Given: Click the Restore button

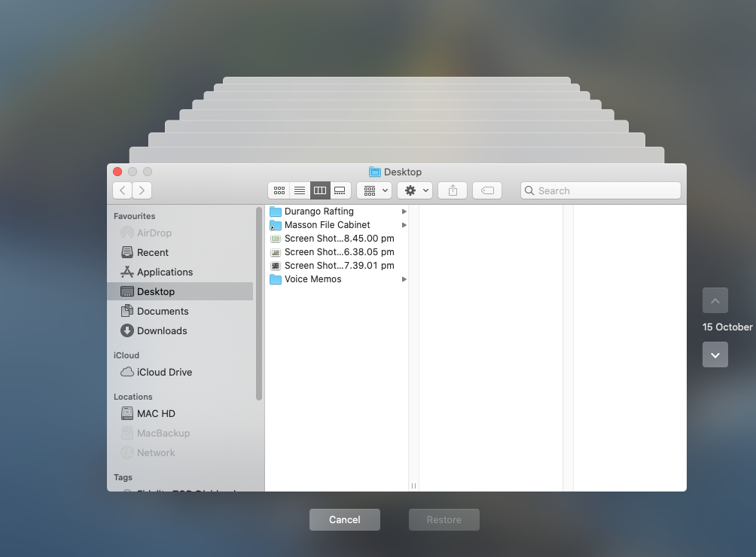Looking at the screenshot, I should pos(444,519).
